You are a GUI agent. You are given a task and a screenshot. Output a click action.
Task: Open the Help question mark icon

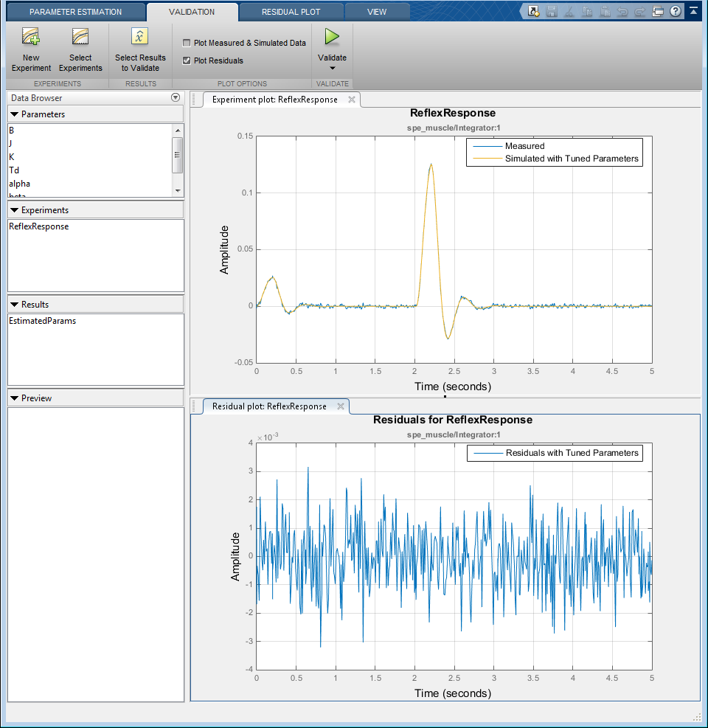(675, 11)
